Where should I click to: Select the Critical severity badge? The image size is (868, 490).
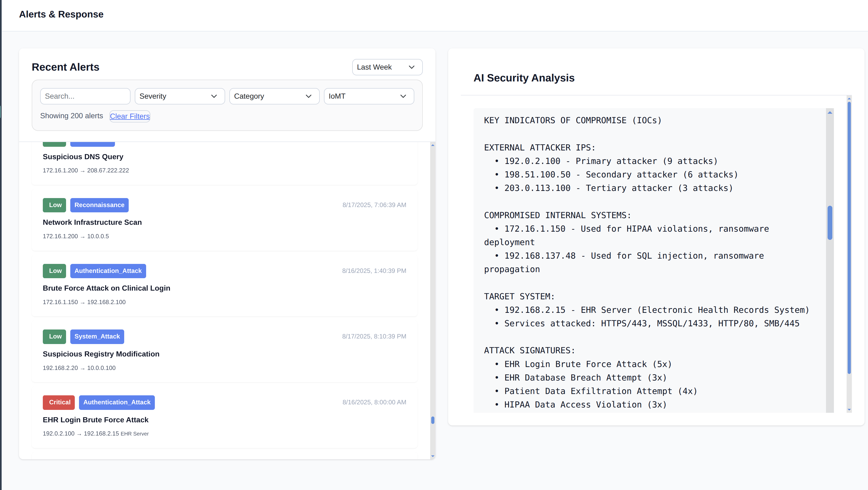pos(58,402)
